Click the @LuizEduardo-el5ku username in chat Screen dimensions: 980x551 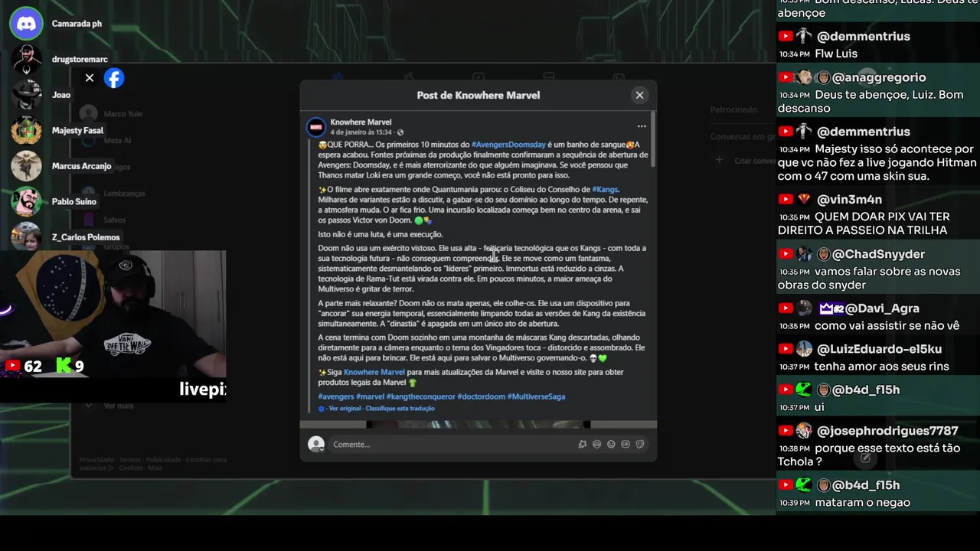(879, 349)
